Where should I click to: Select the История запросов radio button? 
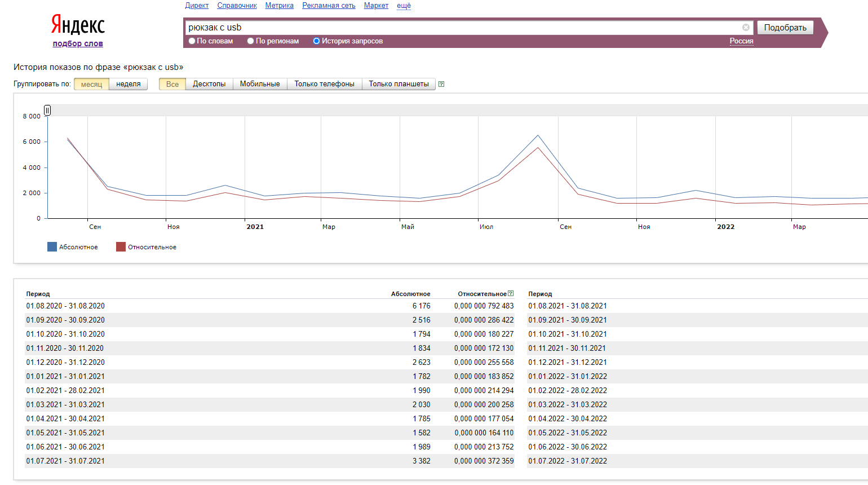click(316, 41)
